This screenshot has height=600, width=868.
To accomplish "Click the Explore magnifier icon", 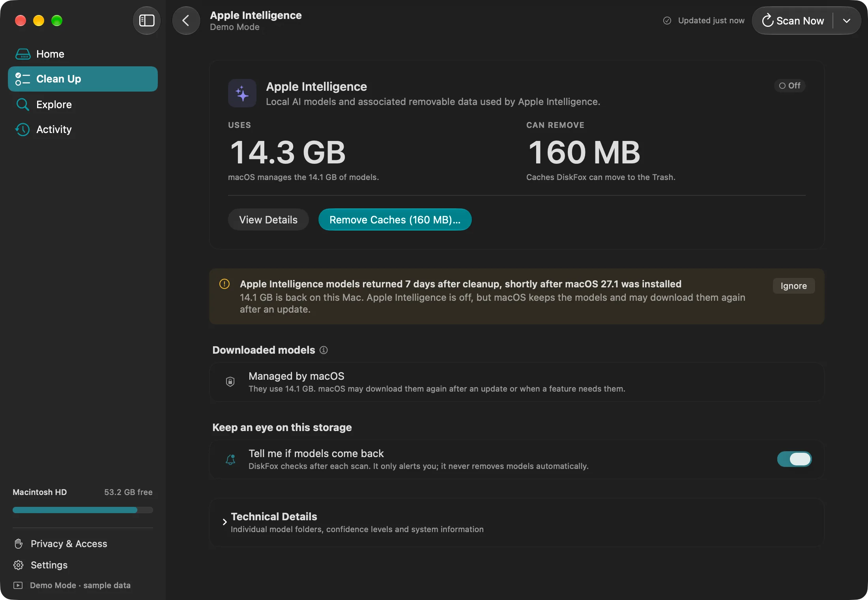I will pyautogui.click(x=22, y=105).
